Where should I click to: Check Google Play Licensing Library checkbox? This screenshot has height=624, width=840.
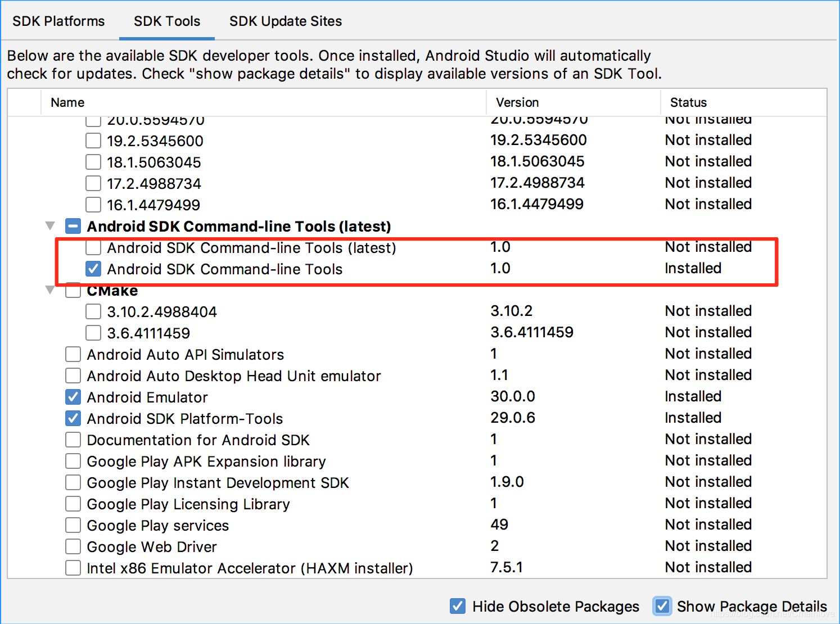coord(73,504)
